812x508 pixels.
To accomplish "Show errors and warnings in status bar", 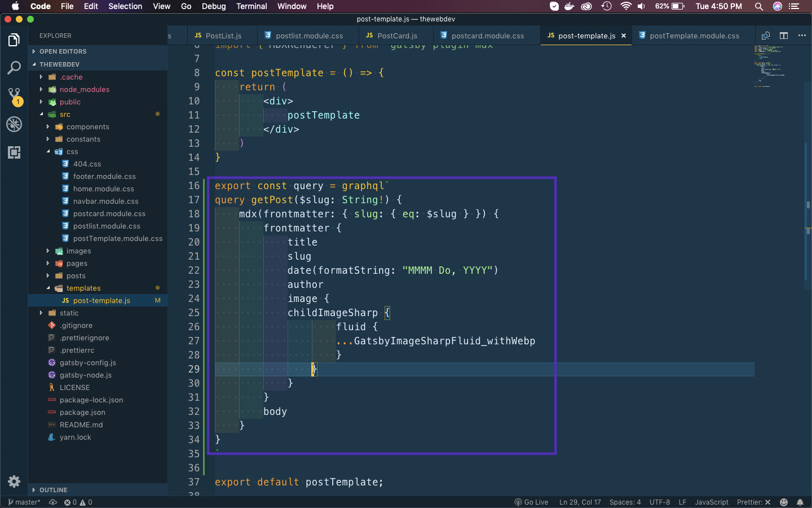I will click(78, 502).
